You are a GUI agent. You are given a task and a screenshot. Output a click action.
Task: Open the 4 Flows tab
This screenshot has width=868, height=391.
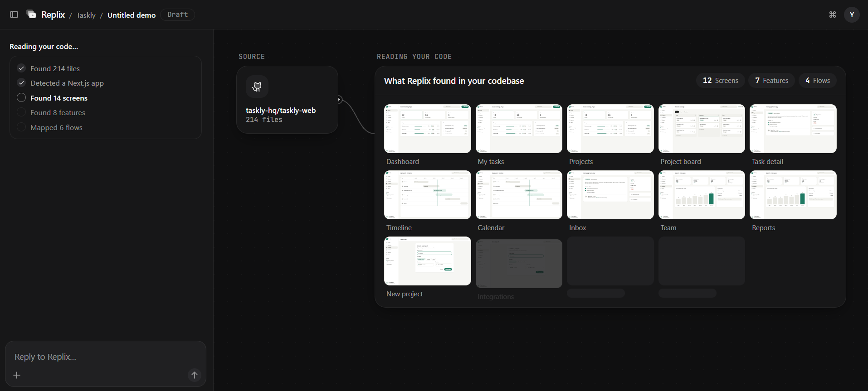pos(818,81)
